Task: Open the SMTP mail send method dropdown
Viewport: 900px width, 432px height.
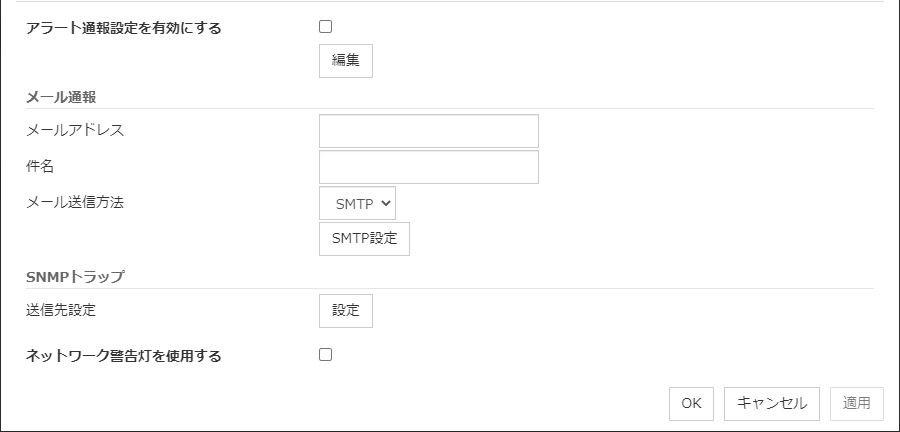Action: (x=357, y=203)
